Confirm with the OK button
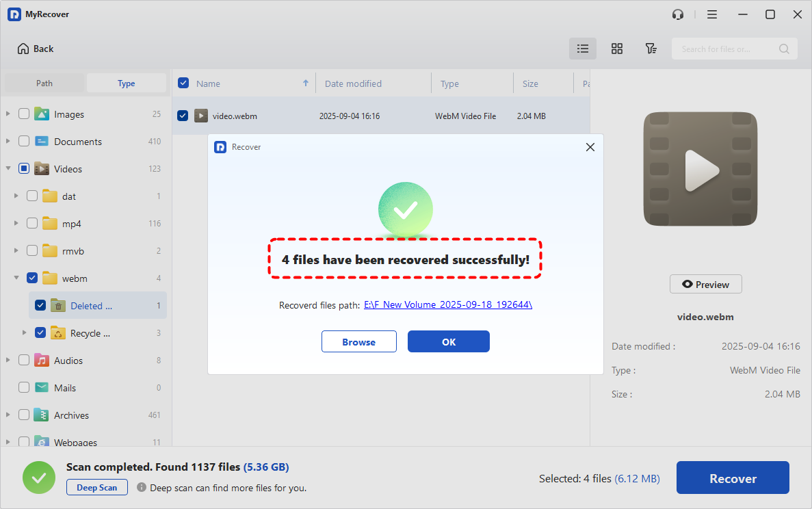Viewport: 812px width, 509px height. coord(449,342)
